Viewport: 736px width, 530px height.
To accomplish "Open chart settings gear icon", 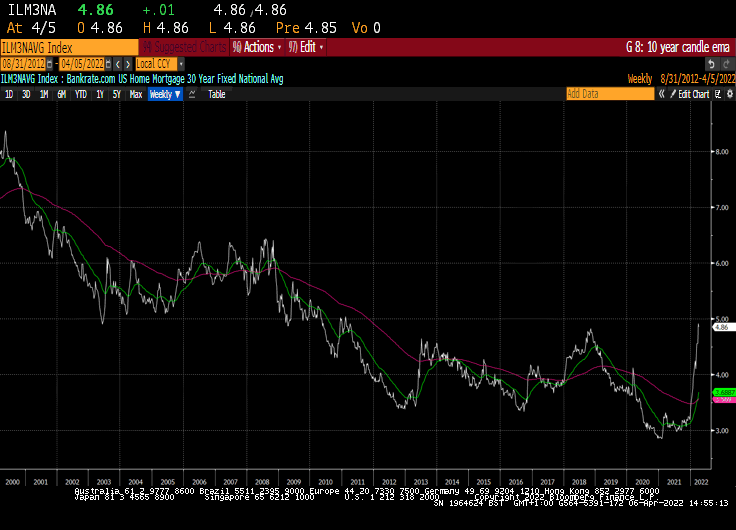I will tap(727, 94).
